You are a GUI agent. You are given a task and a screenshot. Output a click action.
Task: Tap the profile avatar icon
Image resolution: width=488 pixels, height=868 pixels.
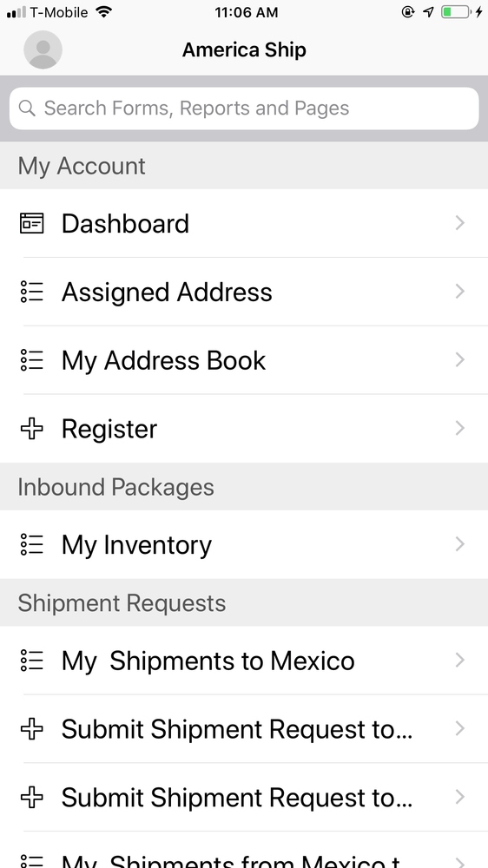pyautogui.click(x=43, y=49)
